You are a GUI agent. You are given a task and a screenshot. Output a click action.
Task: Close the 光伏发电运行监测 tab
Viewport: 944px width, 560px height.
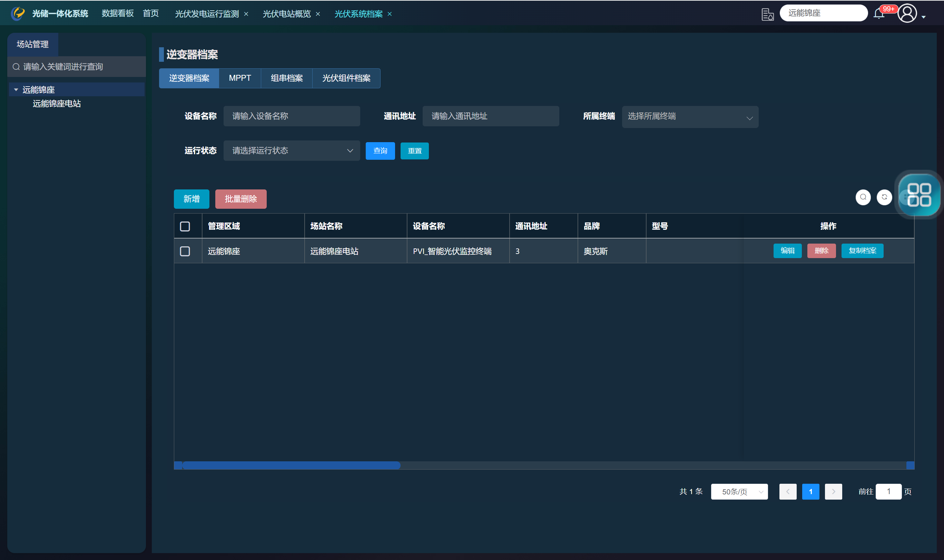tap(246, 14)
